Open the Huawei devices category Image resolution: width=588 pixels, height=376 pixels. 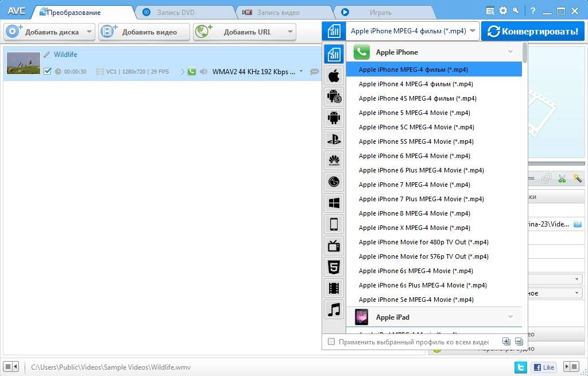(x=334, y=161)
